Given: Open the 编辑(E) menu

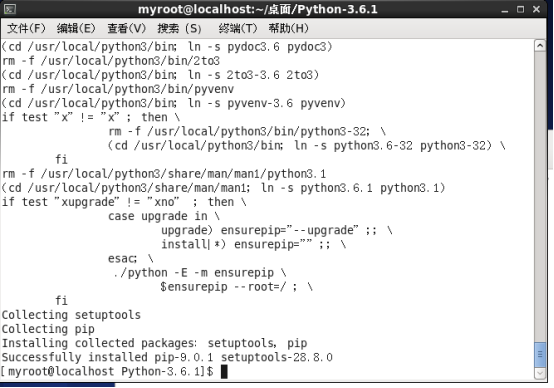Looking at the screenshot, I should pyautogui.click(x=76, y=28).
